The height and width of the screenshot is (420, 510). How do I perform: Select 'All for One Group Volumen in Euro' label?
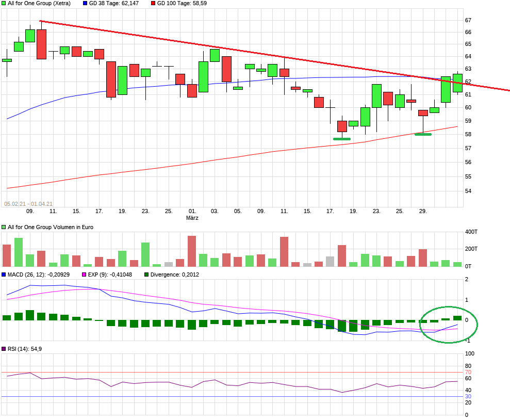(51, 227)
